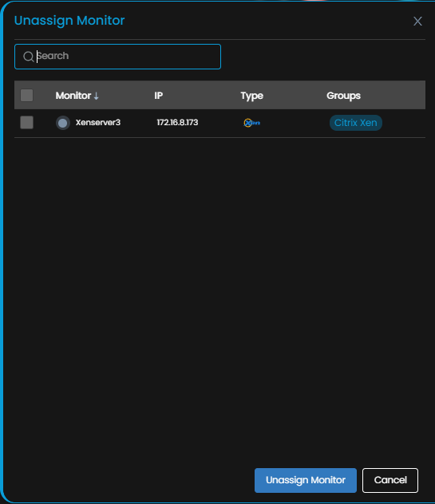This screenshot has width=435, height=504.
Task: Click the Cancel button
Action: [390, 480]
